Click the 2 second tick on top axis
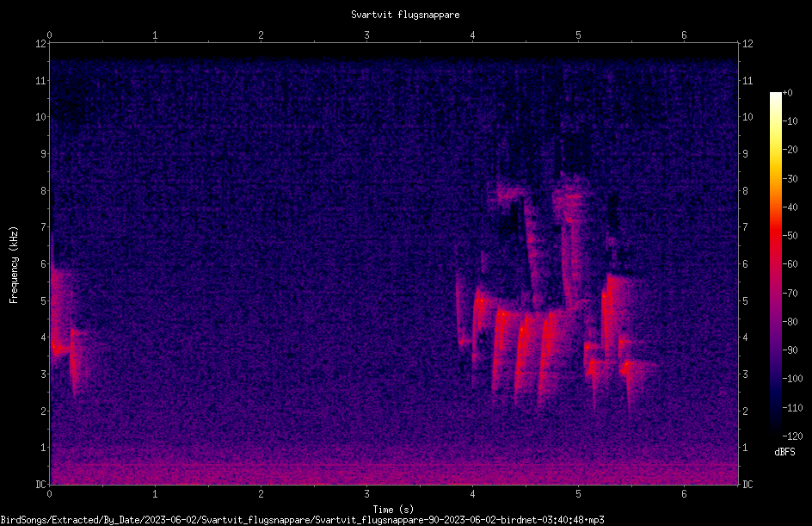This screenshot has width=812, height=526. click(x=261, y=35)
